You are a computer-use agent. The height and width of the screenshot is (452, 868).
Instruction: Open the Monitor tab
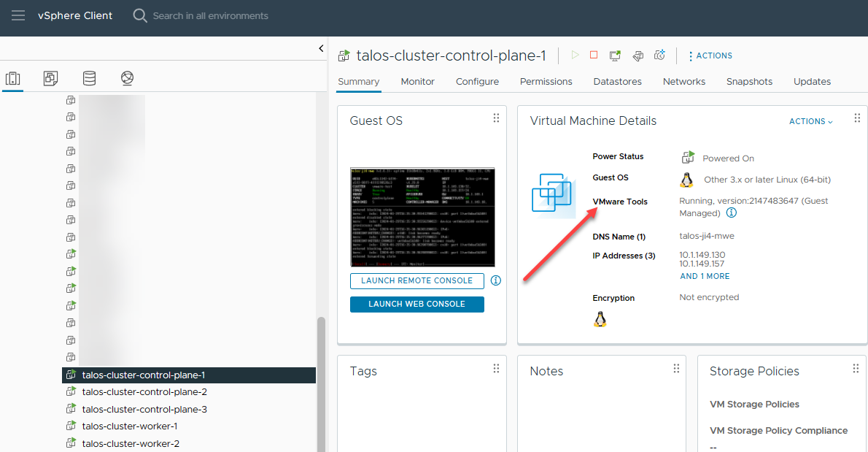click(417, 82)
